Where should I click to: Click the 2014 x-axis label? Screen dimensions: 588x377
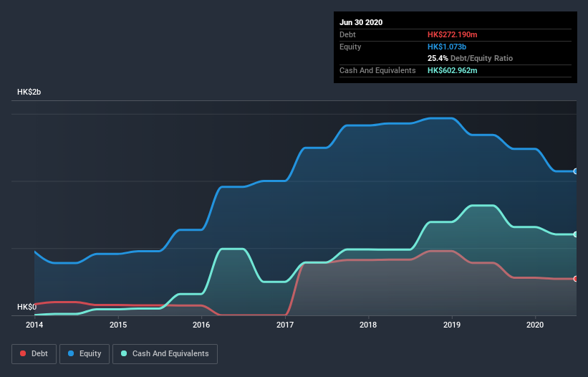34,325
